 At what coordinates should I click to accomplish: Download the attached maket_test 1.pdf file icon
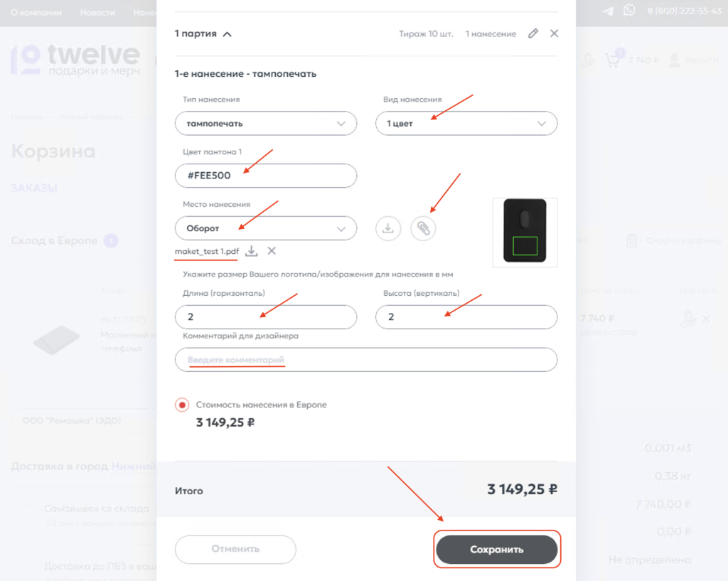(x=252, y=251)
